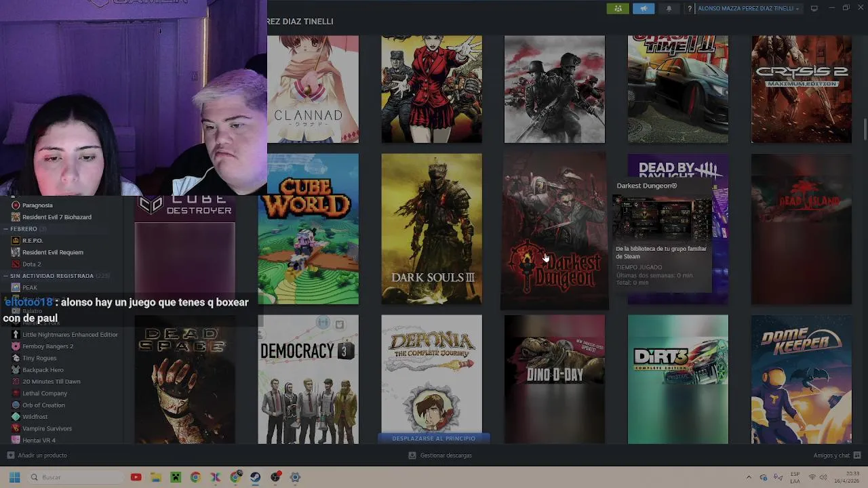Viewport: 868px width, 488px height.
Task: Open the Crysis 2 Maximum Edition cover
Action: coord(801,89)
